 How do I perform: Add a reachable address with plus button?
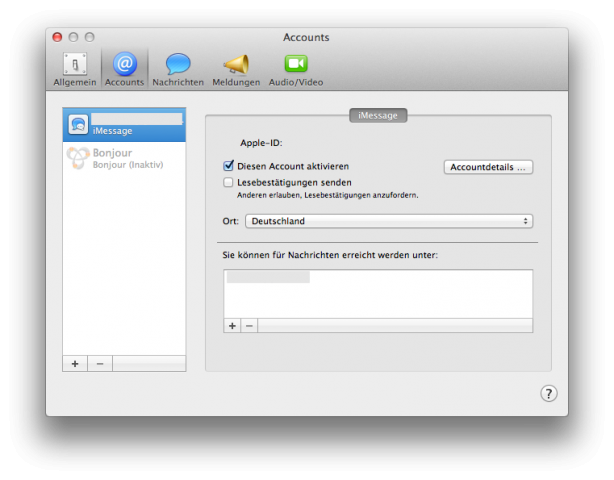pyautogui.click(x=232, y=326)
